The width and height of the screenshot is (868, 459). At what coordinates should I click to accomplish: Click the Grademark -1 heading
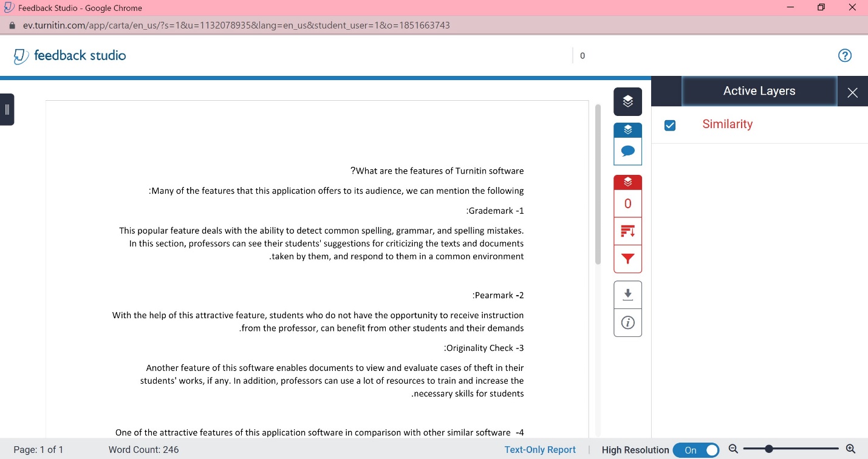[495, 211]
